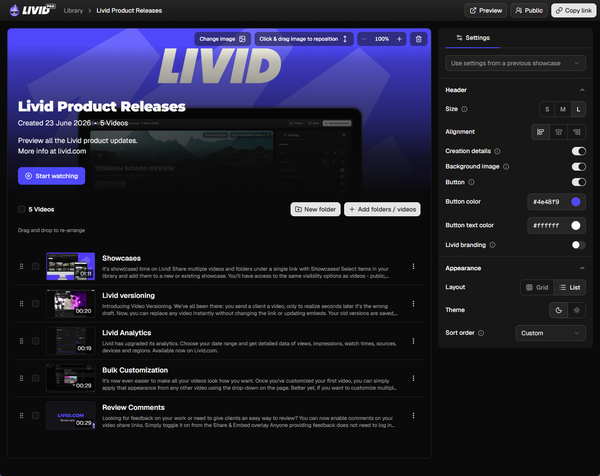Set header size to M
The width and height of the screenshot is (600, 476).
[x=562, y=109]
